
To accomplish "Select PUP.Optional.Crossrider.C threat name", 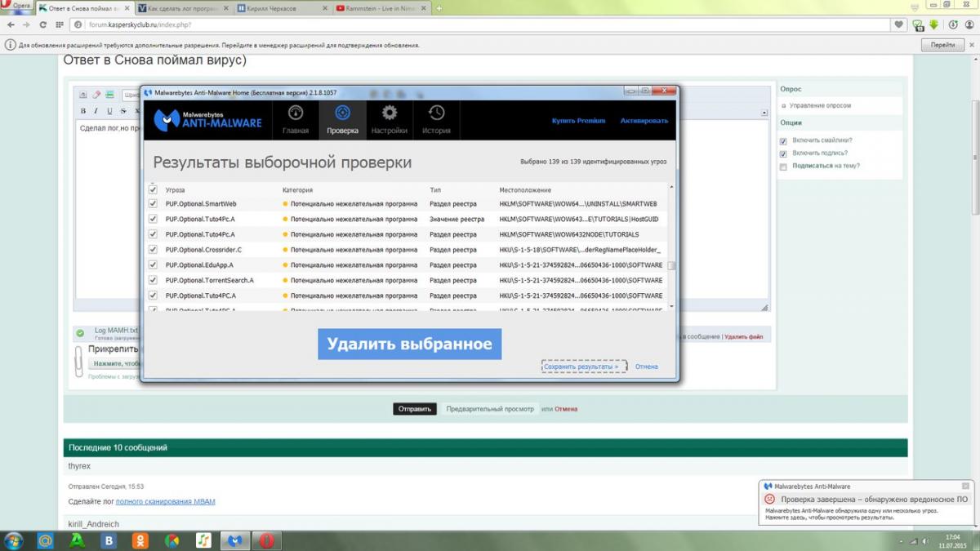I will (203, 250).
